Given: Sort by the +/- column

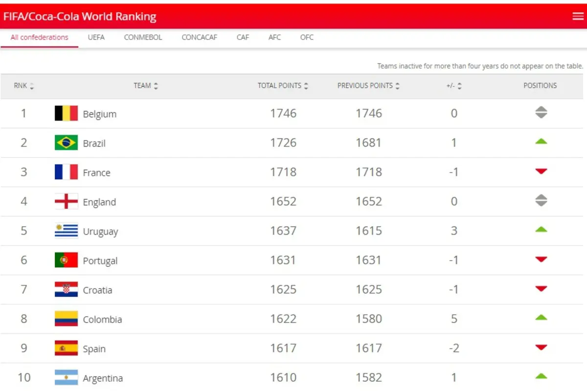Looking at the screenshot, I should point(454,86).
